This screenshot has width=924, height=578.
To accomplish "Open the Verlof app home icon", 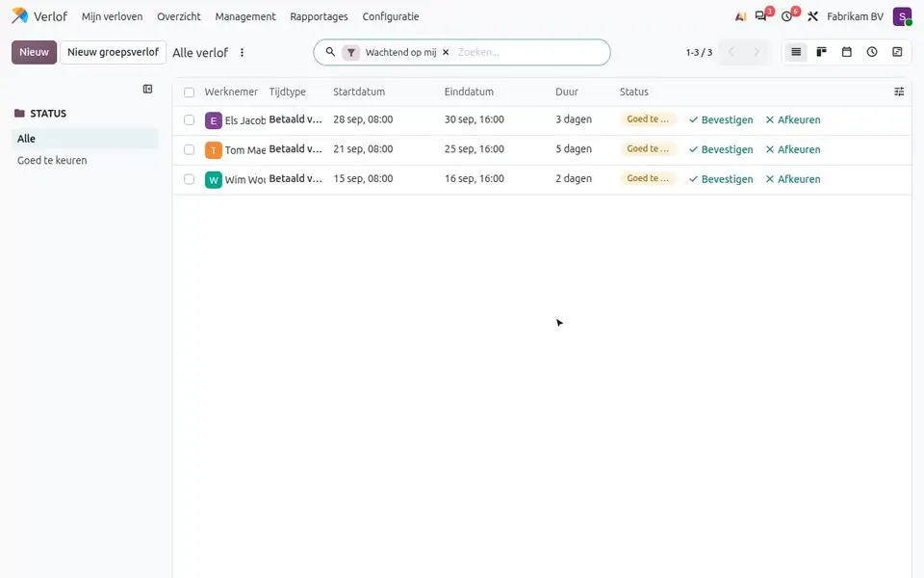I will [20, 16].
